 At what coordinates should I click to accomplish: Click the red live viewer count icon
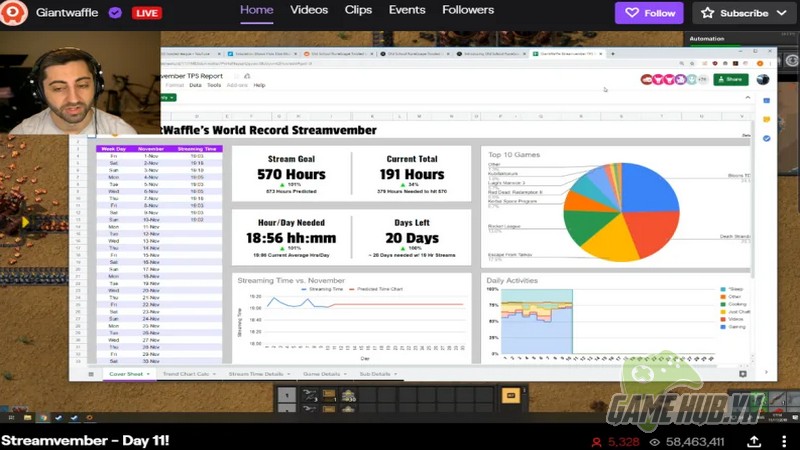pyautogui.click(x=596, y=442)
